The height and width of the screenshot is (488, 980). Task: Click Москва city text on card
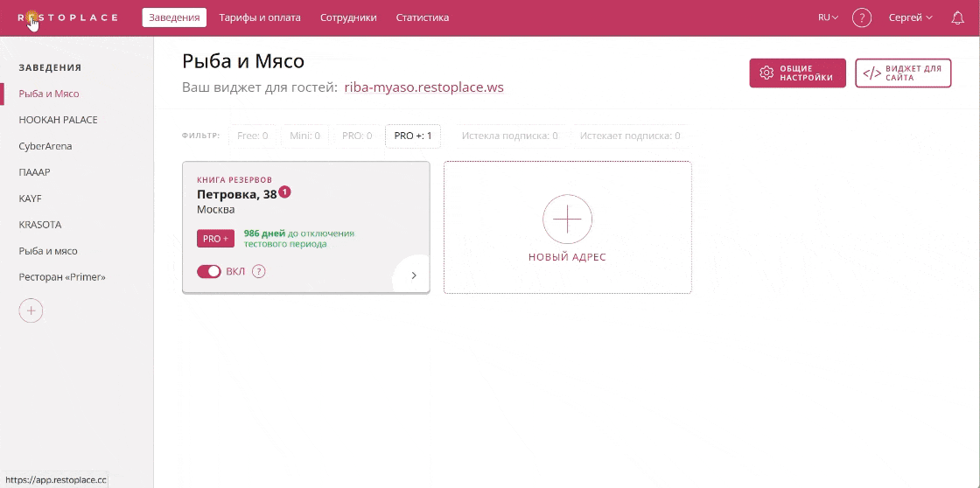(x=215, y=209)
